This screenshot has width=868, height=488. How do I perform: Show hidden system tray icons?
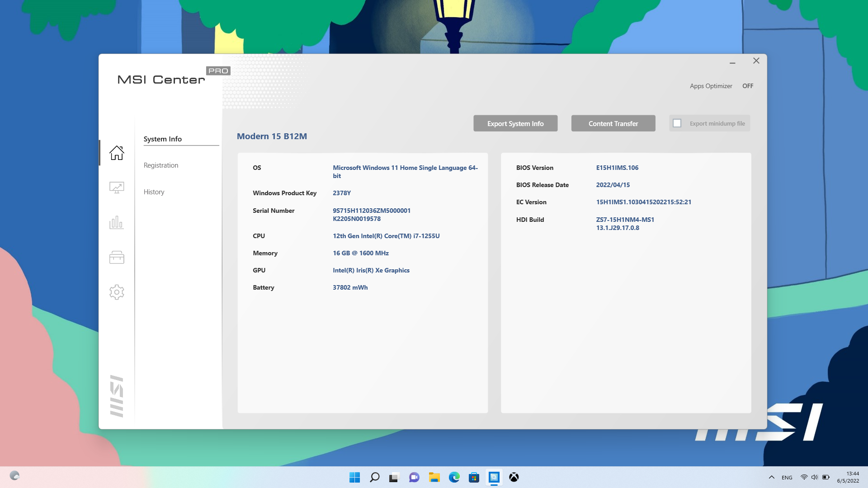(x=771, y=477)
